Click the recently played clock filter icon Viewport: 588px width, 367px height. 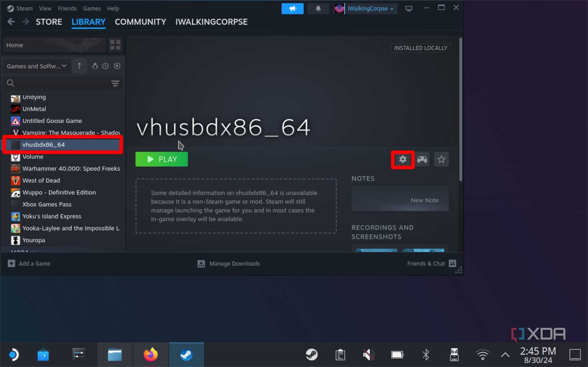pyautogui.click(x=105, y=66)
